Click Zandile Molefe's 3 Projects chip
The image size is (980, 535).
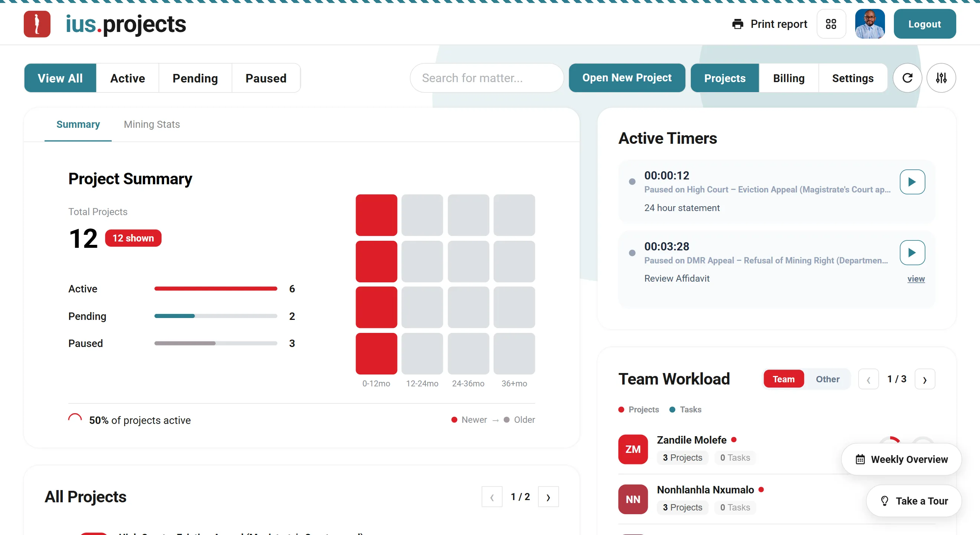pos(682,458)
